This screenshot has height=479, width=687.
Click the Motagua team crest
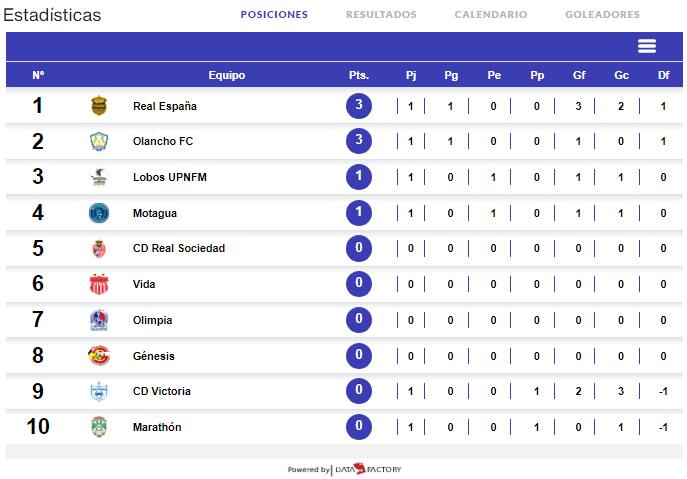[x=98, y=213]
